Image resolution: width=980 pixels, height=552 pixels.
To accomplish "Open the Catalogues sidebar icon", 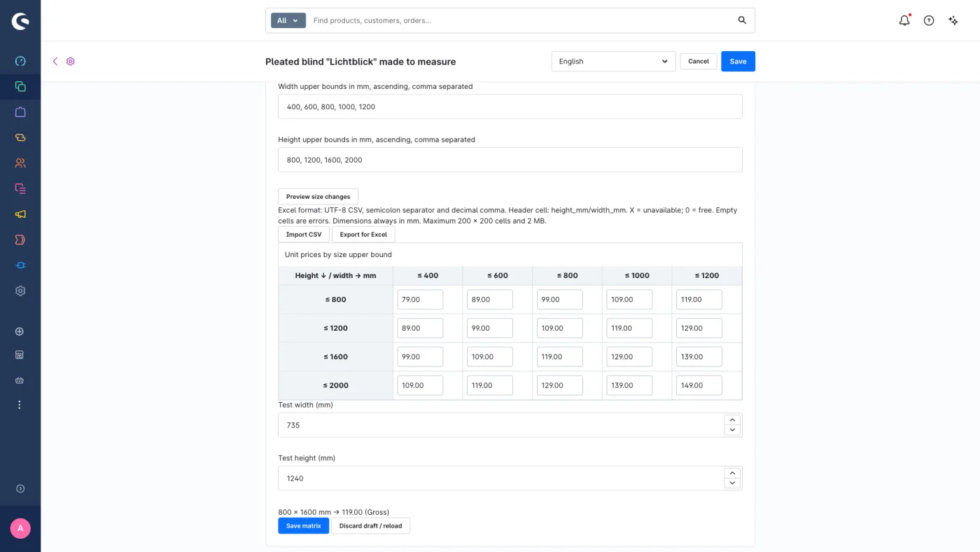I will 20,87.
